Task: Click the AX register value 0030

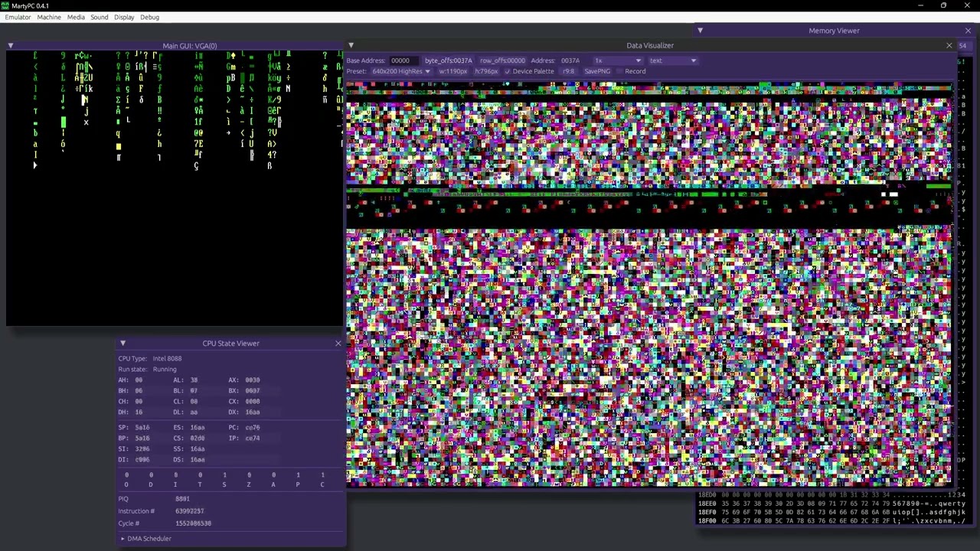Action: pyautogui.click(x=252, y=380)
